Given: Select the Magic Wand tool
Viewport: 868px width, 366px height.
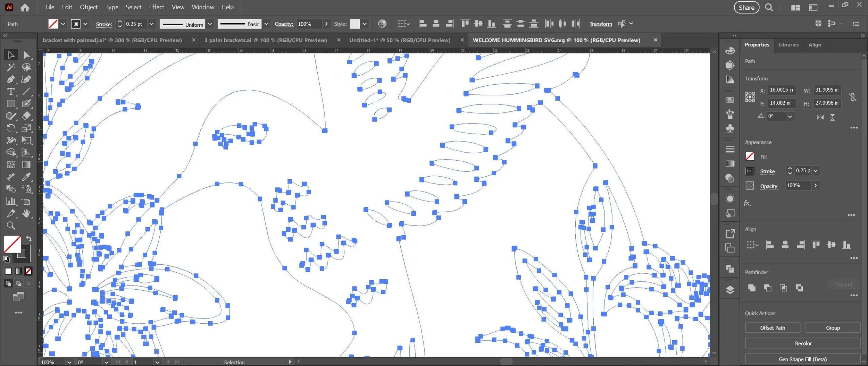Looking at the screenshot, I should point(11,67).
